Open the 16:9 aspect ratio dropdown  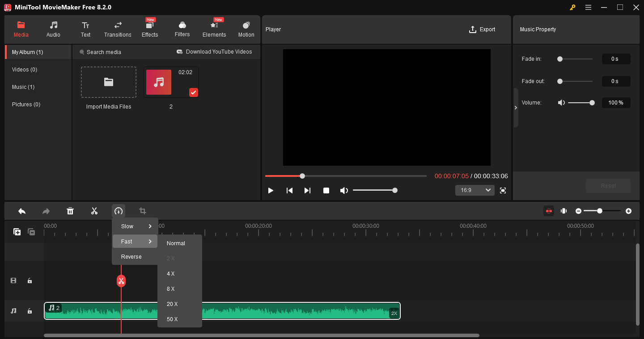pyautogui.click(x=475, y=190)
